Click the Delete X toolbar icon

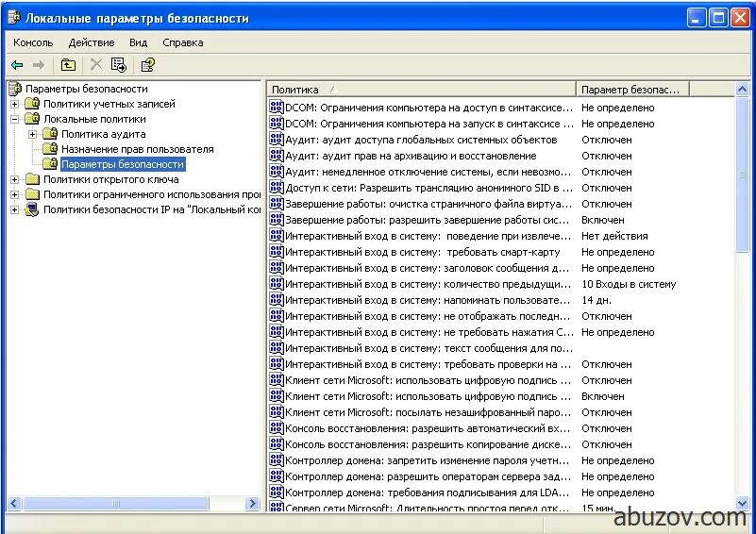click(96, 64)
